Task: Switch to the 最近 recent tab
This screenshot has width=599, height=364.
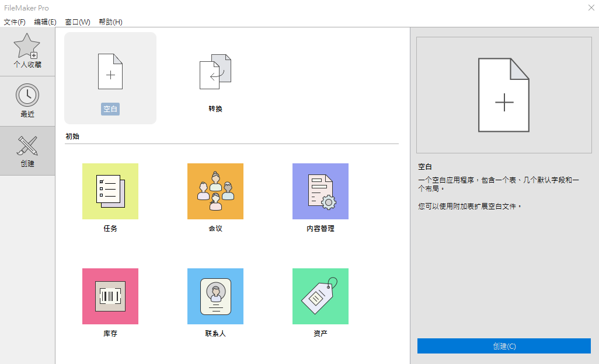Action: [x=27, y=101]
